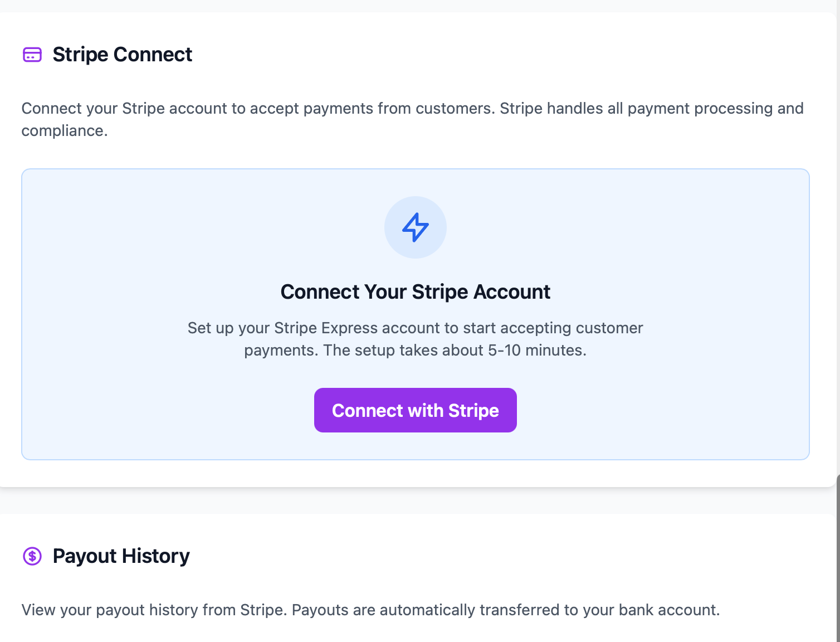Click the credit card icon beside Stripe Connect
Viewport: 840px width, 642px height.
tap(32, 55)
